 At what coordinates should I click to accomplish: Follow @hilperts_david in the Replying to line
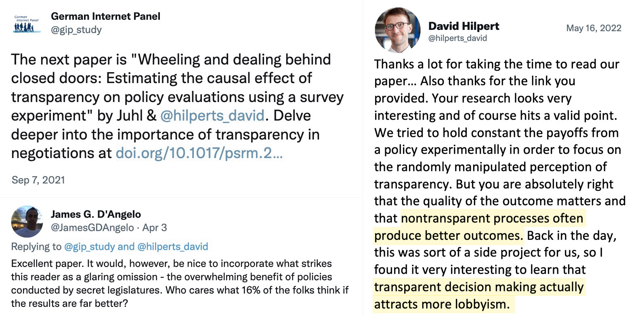click(173, 246)
